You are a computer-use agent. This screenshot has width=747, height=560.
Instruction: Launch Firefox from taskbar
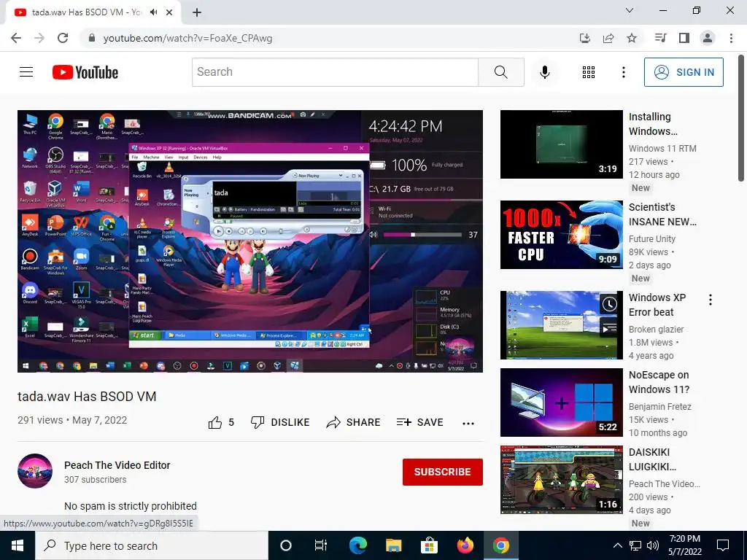[x=465, y=545]
